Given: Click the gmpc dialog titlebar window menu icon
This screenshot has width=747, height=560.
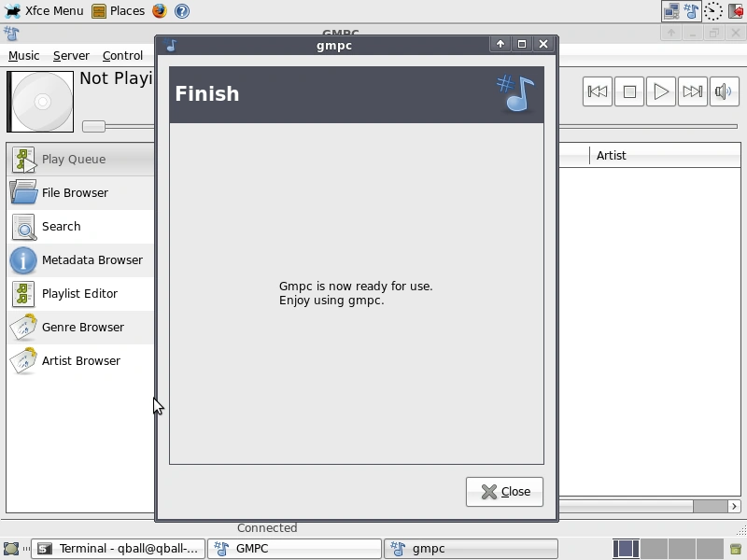Looking at the screenshot, I should (x=171, y=45).
